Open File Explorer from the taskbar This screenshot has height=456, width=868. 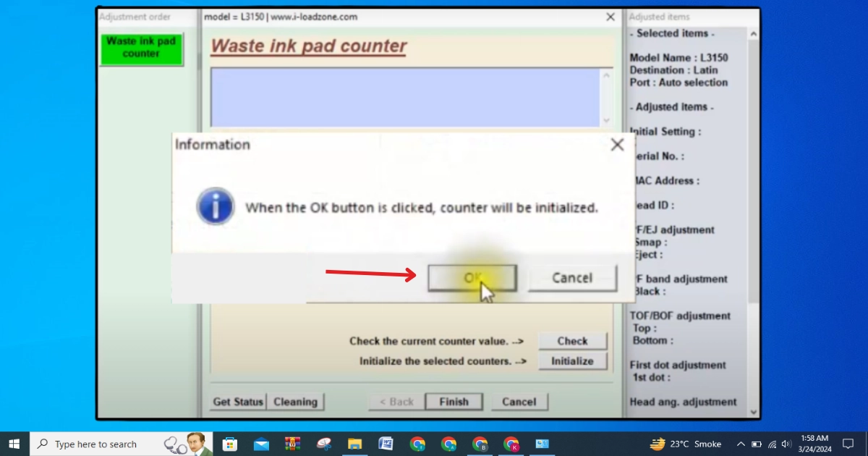click(x=355, y=444)
